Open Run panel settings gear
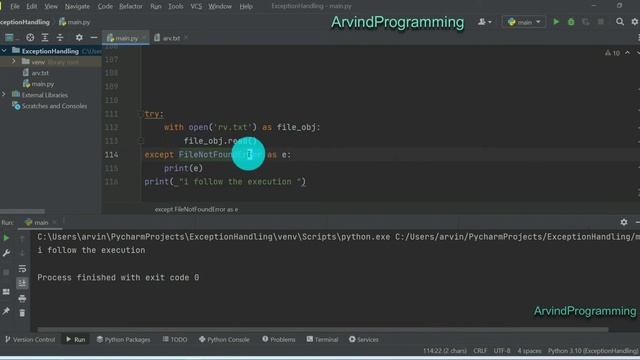Viewport: 640px width, 360px height. [x=624, y=222]
